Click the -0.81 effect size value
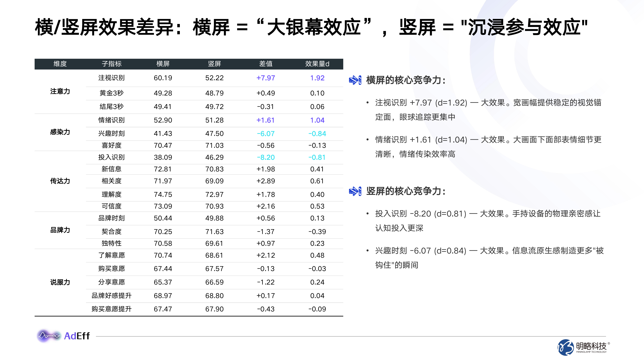Viewport: 644px width, 362px height. [317, 157]
